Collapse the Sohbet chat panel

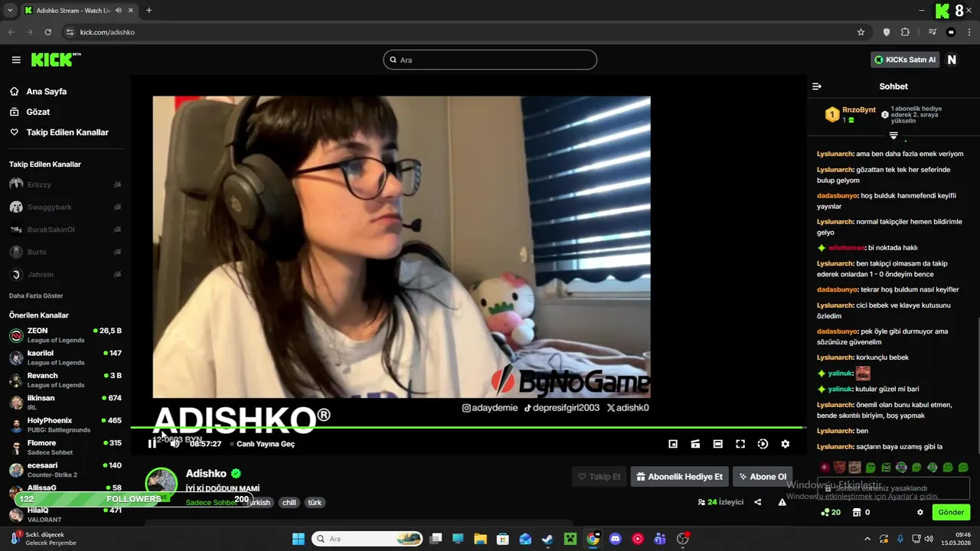(817, 86)
